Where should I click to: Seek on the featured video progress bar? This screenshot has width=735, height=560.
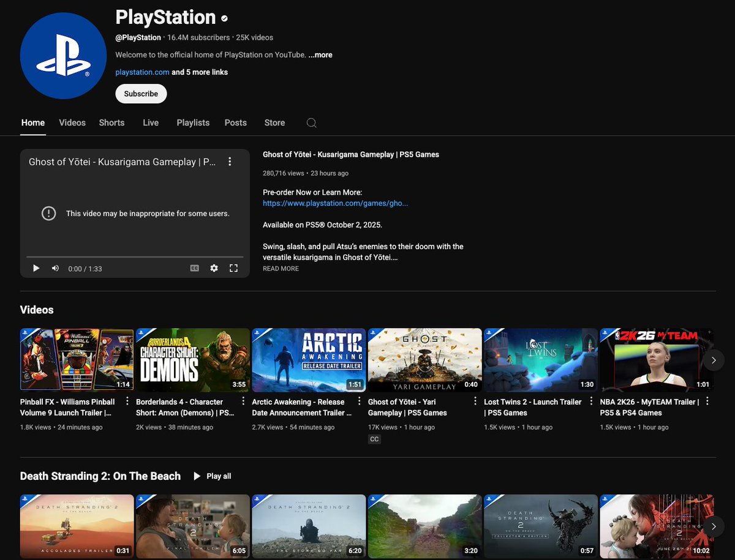coord(135,257)
